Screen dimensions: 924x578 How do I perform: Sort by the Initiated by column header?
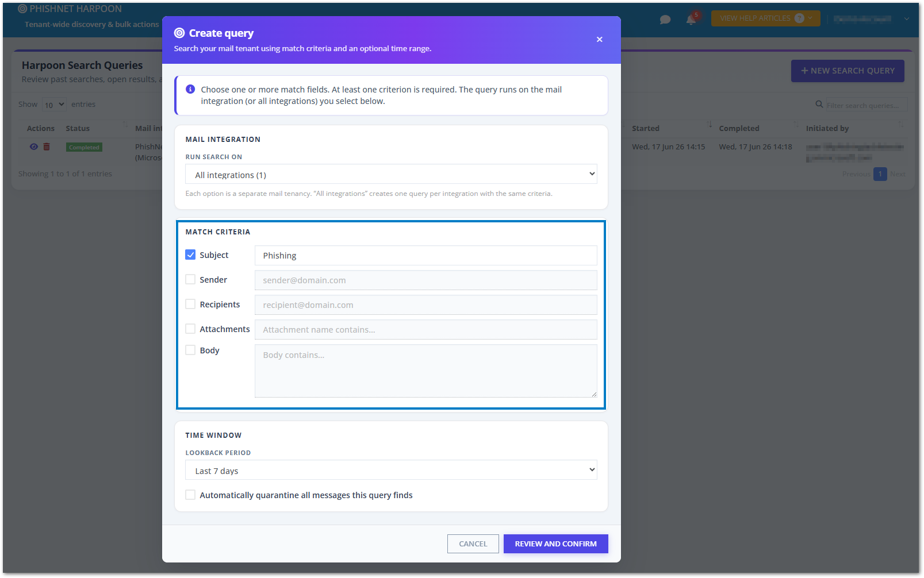click(827, 128)
